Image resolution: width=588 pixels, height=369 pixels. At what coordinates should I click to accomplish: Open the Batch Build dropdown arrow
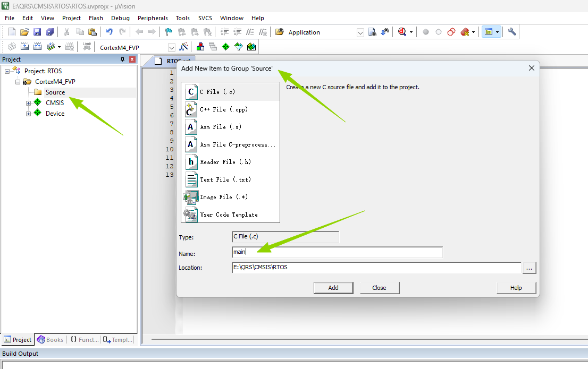(59, 47)
